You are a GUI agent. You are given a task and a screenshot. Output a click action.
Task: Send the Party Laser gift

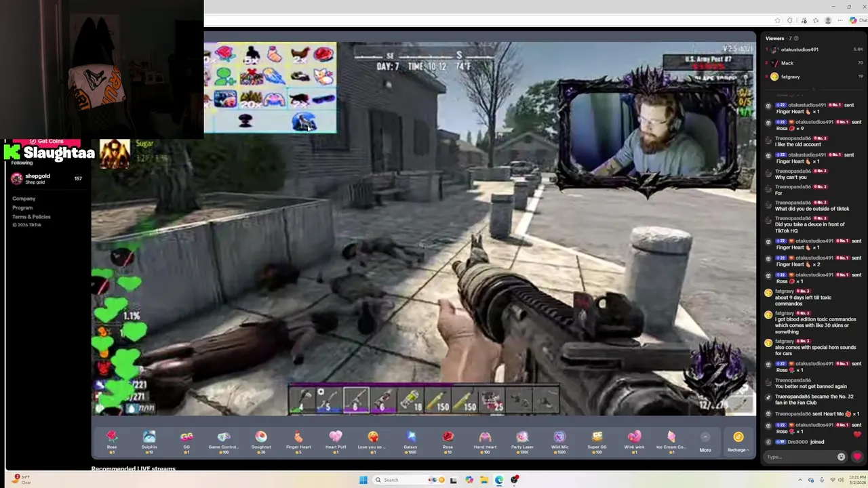(522, 441)
